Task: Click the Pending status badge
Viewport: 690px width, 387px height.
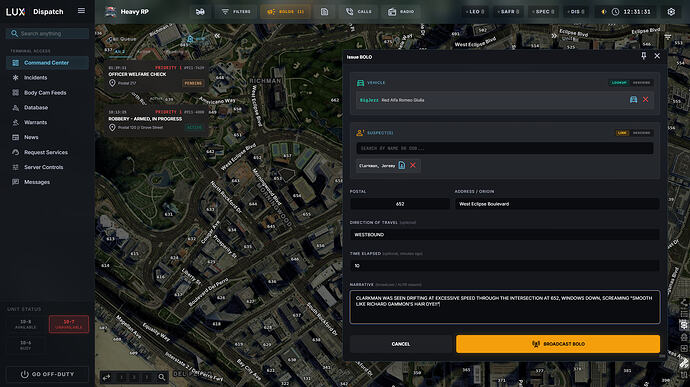Action: coord(193,83)
